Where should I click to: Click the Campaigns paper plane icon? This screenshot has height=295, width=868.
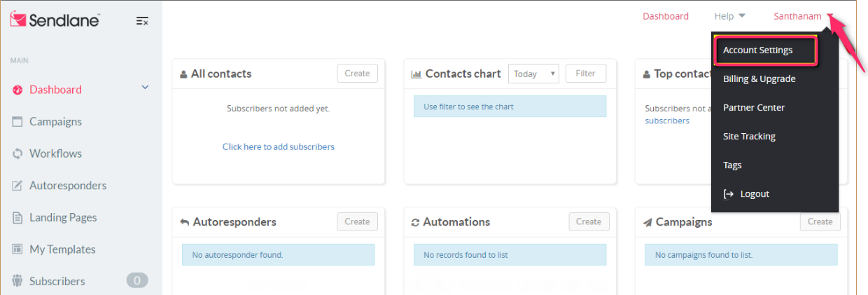click(x=647, y=222)
